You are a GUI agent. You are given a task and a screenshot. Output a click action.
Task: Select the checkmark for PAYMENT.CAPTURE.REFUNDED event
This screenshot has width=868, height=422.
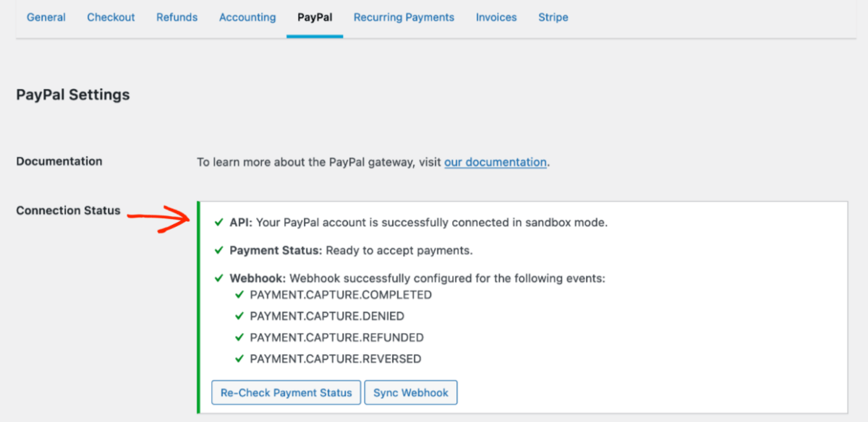[239, 337]
